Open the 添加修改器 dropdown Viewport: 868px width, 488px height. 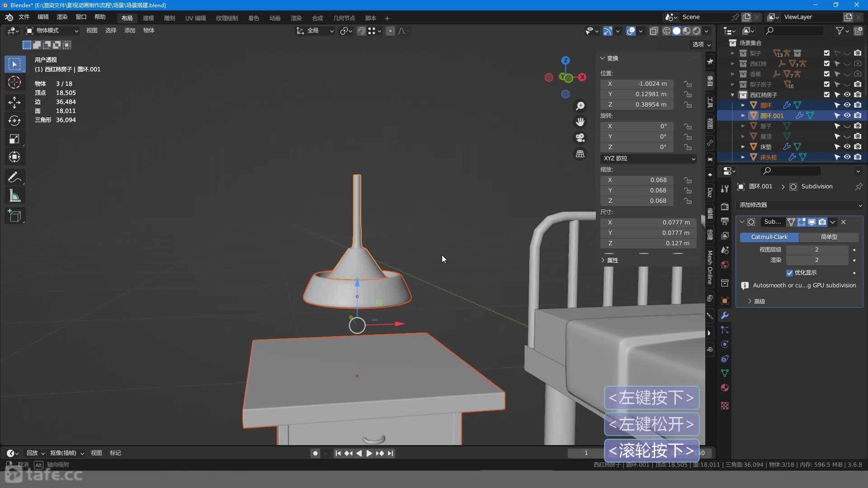[800, 205]
